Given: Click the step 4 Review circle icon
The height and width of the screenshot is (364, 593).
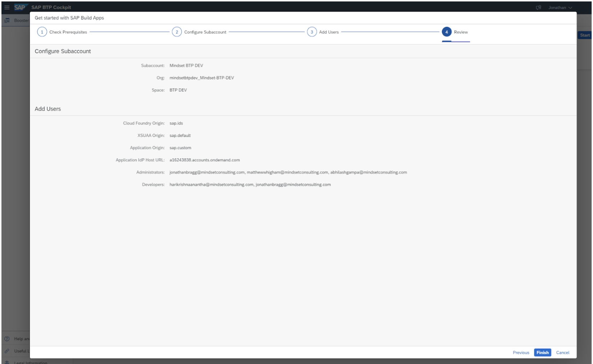Looking at the screenshot, I should coord(447,32).
